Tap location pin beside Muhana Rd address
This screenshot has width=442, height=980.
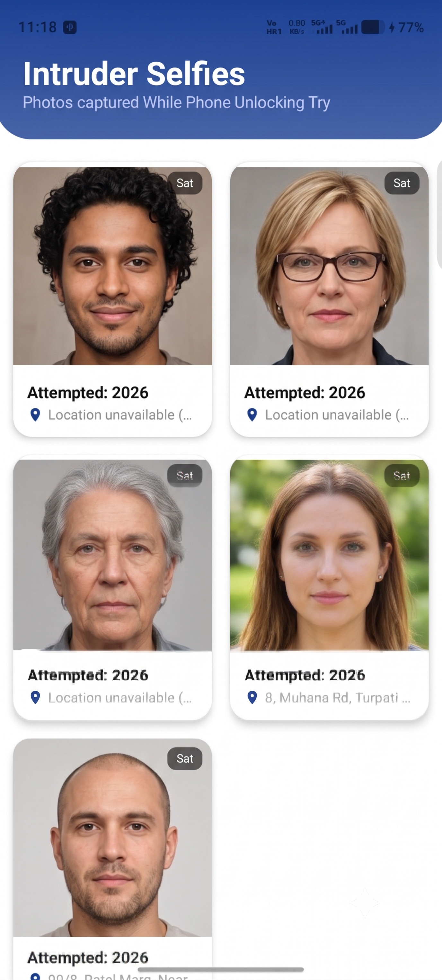coord(252,697)
